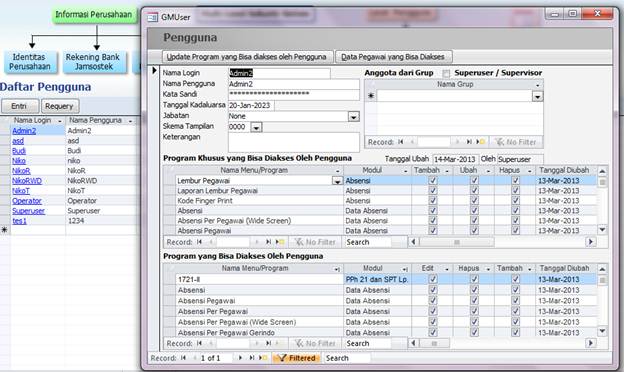
Task: Open the tes1 login link
Action: click(x=19, y=221)
